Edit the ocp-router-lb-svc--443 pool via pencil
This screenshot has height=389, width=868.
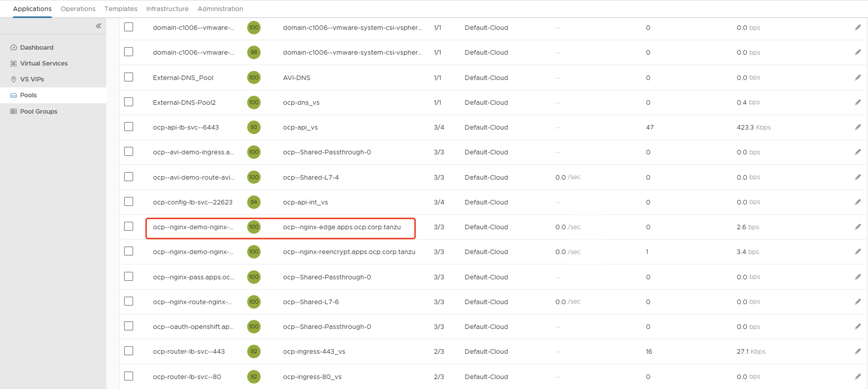pos(858,351)
